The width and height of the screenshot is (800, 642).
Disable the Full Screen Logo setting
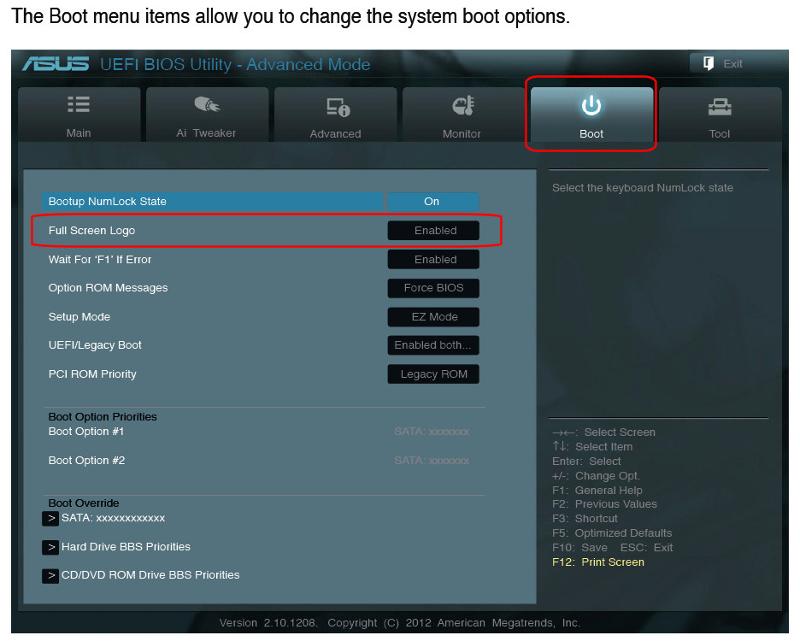click(x=434, y=230)
